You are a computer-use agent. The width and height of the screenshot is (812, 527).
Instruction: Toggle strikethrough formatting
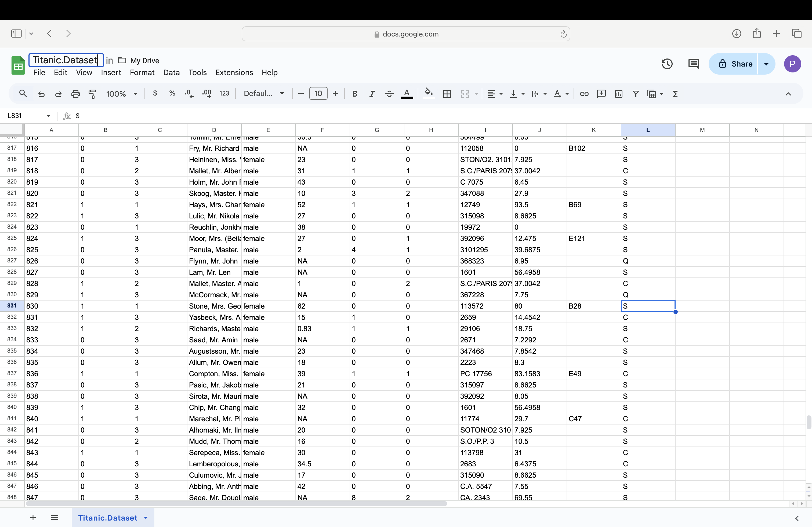coord(389,94)
